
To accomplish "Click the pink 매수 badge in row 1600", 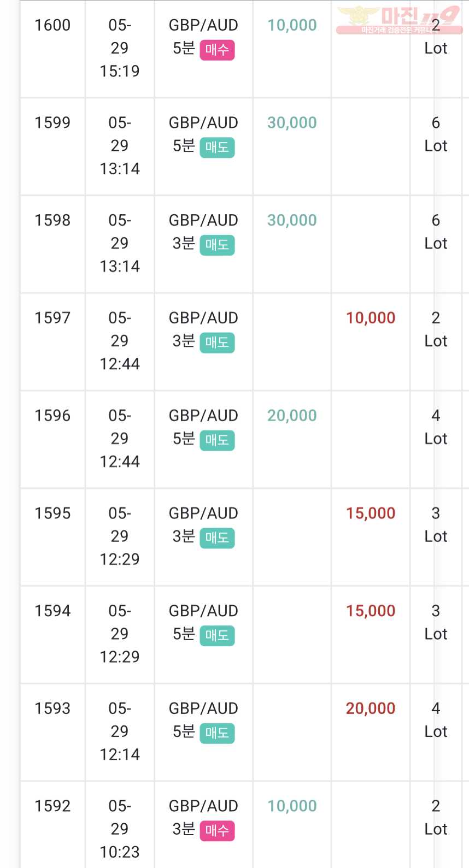I will pyautogui.click(x=217, y=50).
